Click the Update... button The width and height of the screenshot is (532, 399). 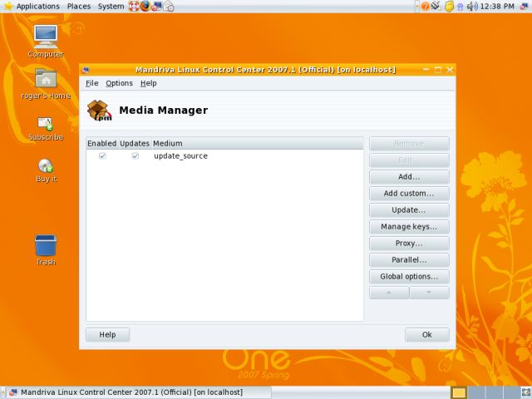pos(409,210)
